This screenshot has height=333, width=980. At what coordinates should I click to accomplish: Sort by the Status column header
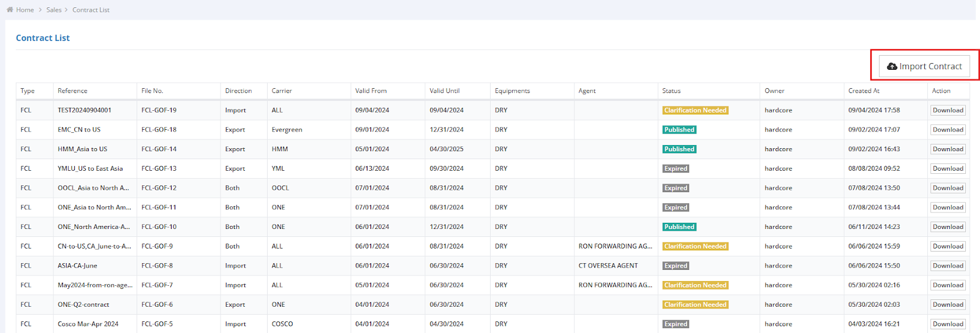(671, 91)
